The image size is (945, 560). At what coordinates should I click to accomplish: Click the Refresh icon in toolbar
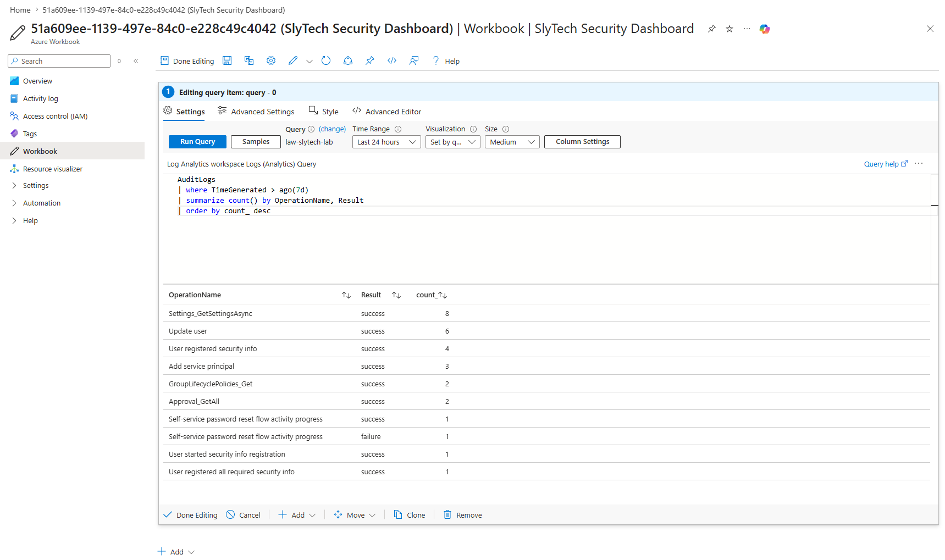coord(326,61)
